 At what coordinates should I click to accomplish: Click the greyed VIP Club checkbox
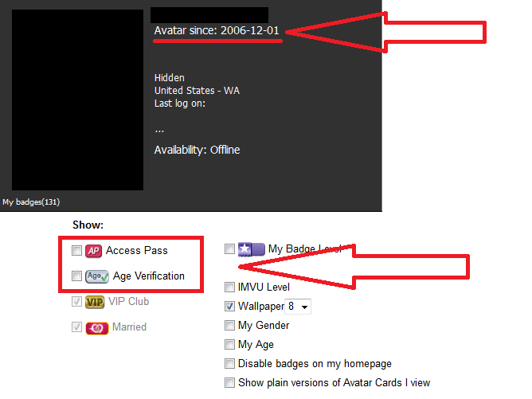coord(76,301)
